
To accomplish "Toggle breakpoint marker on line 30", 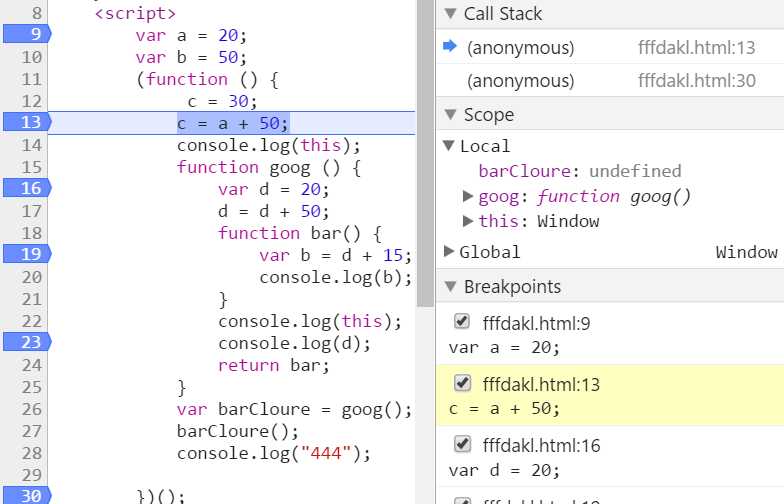I will point(26,496).
